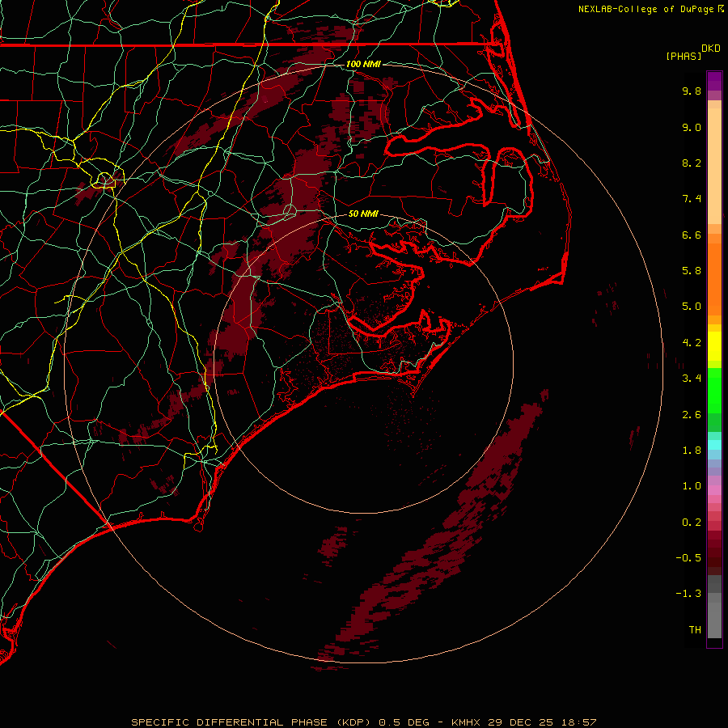Viewport: 728px width, 728px height.
Task: Click the cyan band of the color scale
Action: (714, 445)
